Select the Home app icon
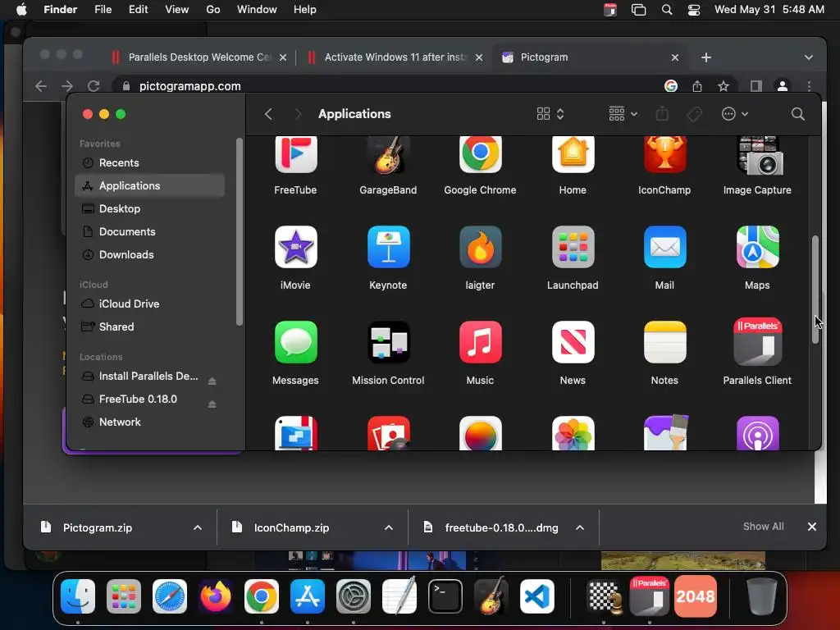The image size is (840, 630). pyautogui.click(x=573, y=155)
